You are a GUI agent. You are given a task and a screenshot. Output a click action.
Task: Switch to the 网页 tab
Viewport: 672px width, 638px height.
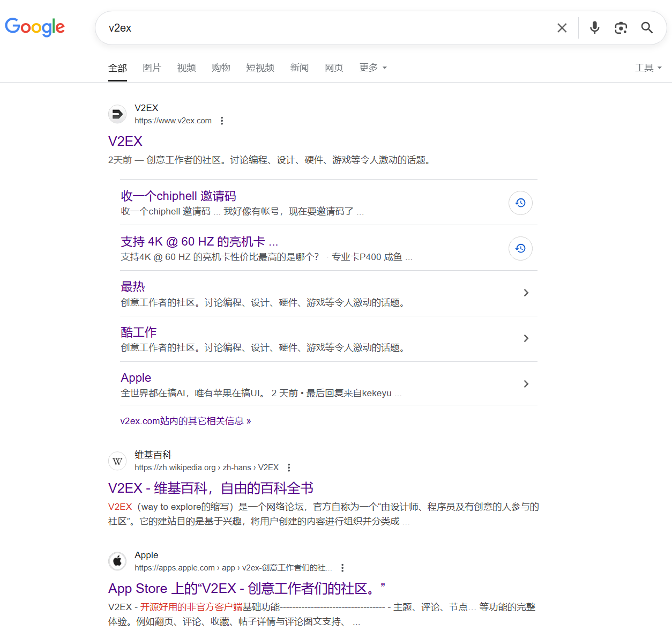click(334, 68)
